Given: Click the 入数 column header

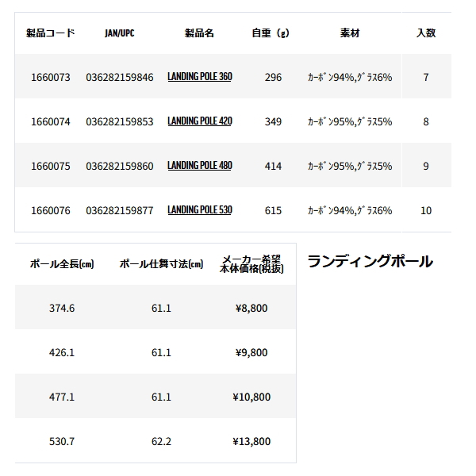Looking at the screenshot, I should coord(426,33).
